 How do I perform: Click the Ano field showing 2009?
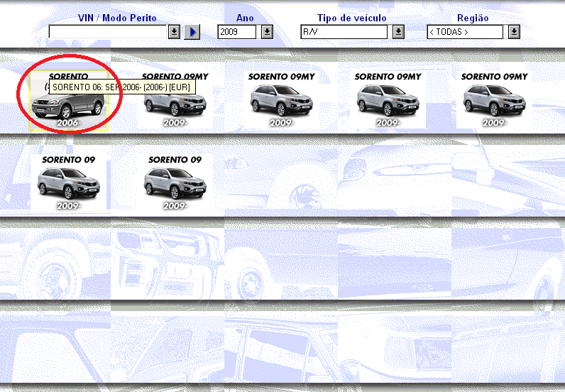(237, 32)
